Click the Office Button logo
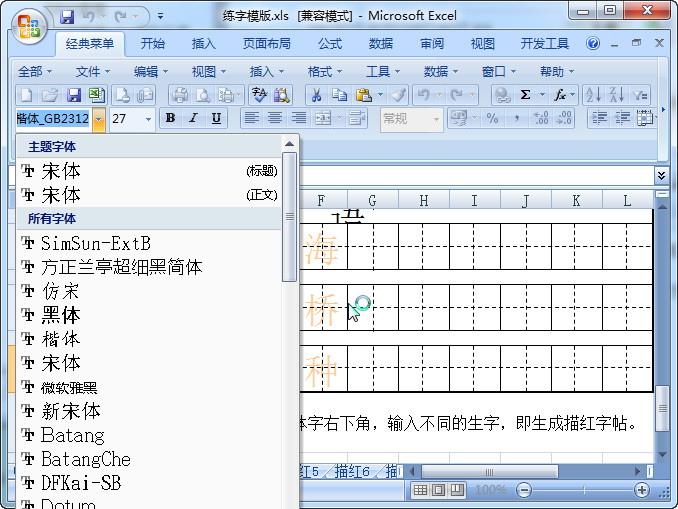Screen dimensions: 678x509 [x=29, y=25]
